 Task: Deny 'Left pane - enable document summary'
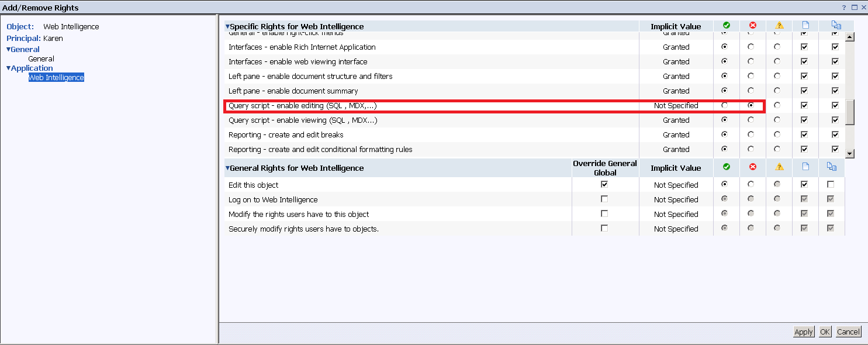click(x=751, y=91)
